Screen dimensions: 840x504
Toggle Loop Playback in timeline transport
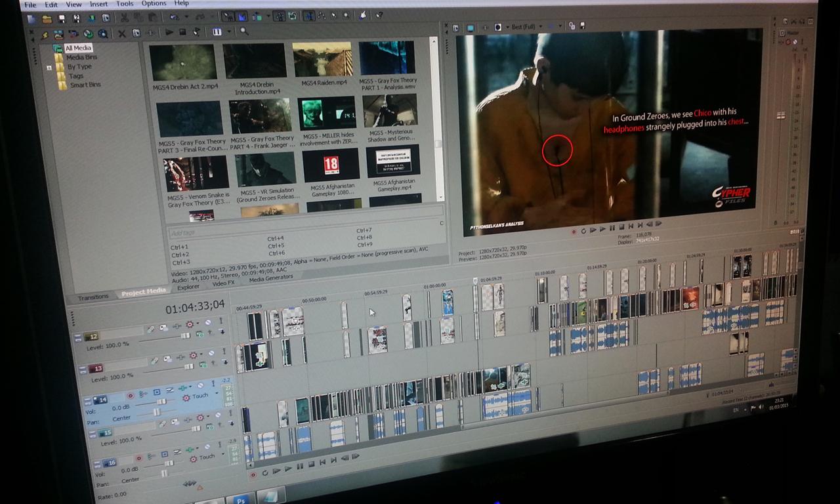(265, 472)
